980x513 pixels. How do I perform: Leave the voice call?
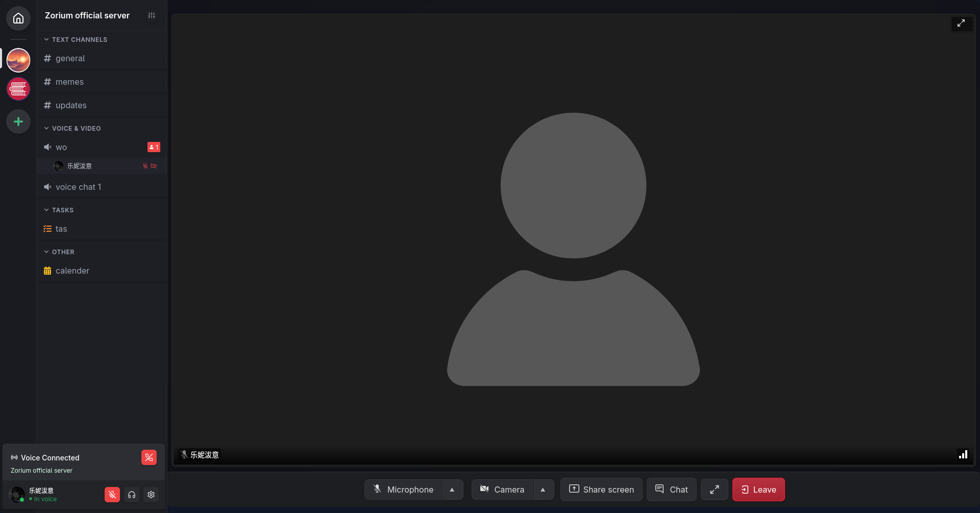(758, 490)
